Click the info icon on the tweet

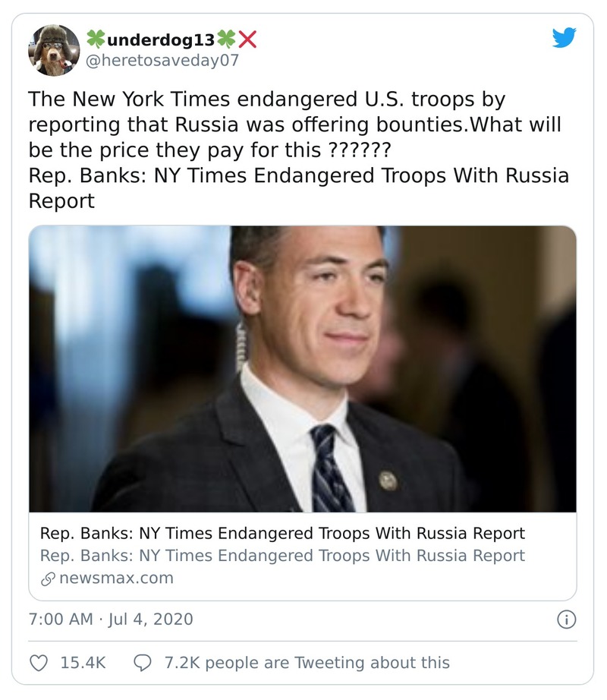tap(566, 620)
